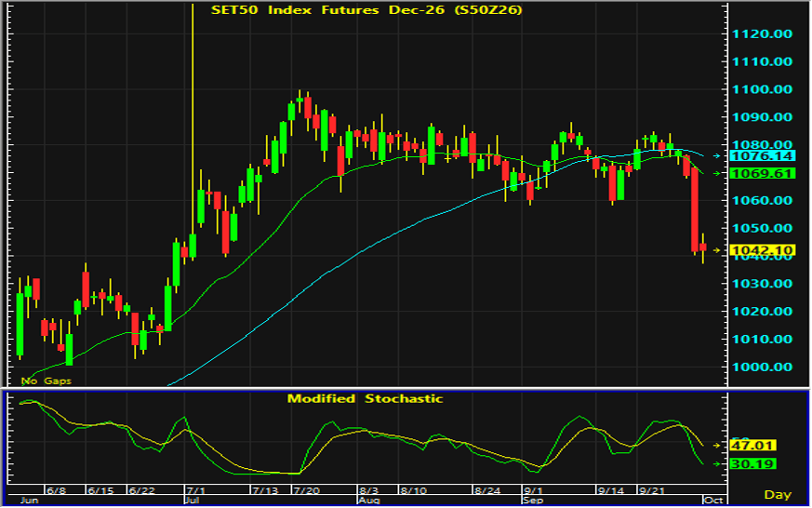Click the 8/3 date marker
This screenshot has width=812, height=508.
368,490
